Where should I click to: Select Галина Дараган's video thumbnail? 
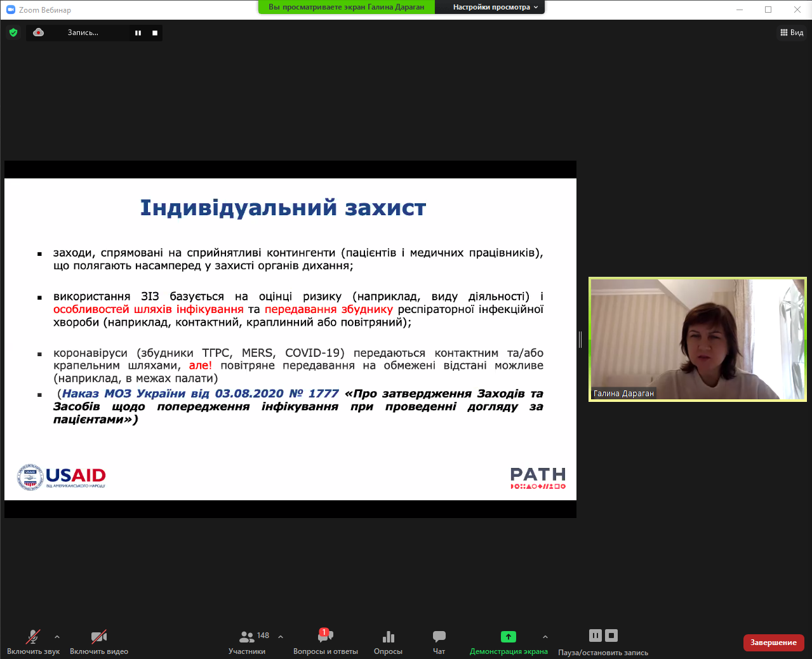click(x=697, y=339)
